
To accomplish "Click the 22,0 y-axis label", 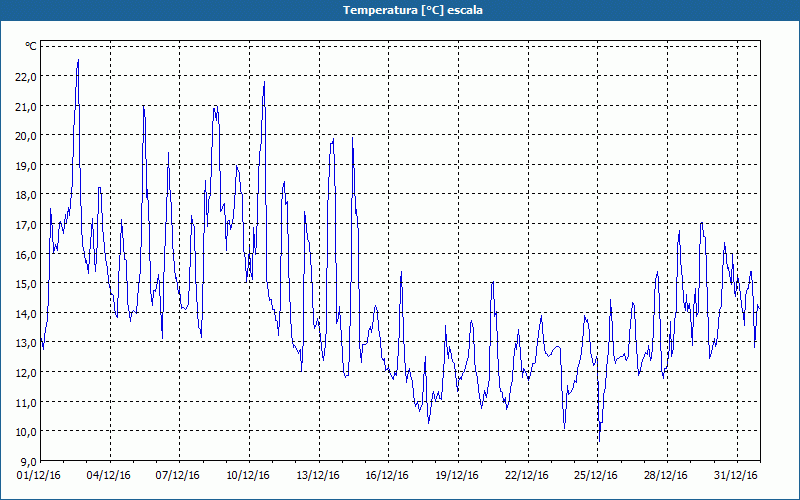I will [27, 77].
